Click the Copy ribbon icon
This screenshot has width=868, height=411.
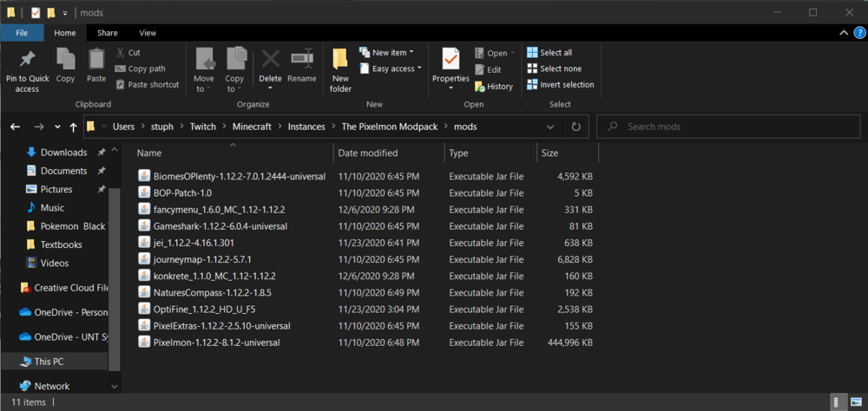66,59
